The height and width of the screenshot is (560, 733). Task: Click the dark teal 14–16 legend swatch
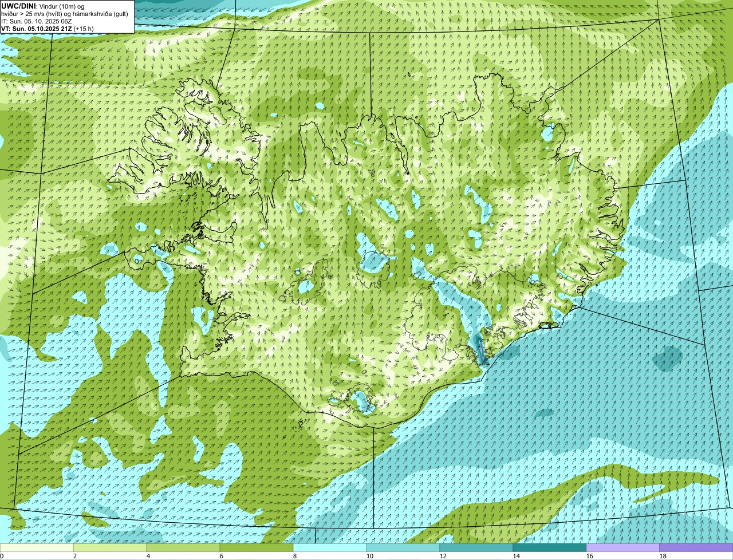click(x=550, y=548)
